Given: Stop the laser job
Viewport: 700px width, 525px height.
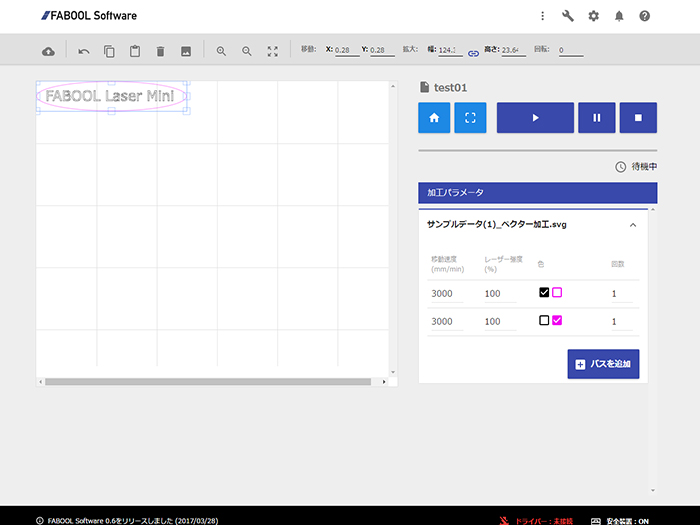Looking at the screenshot, I should point(638,118).
